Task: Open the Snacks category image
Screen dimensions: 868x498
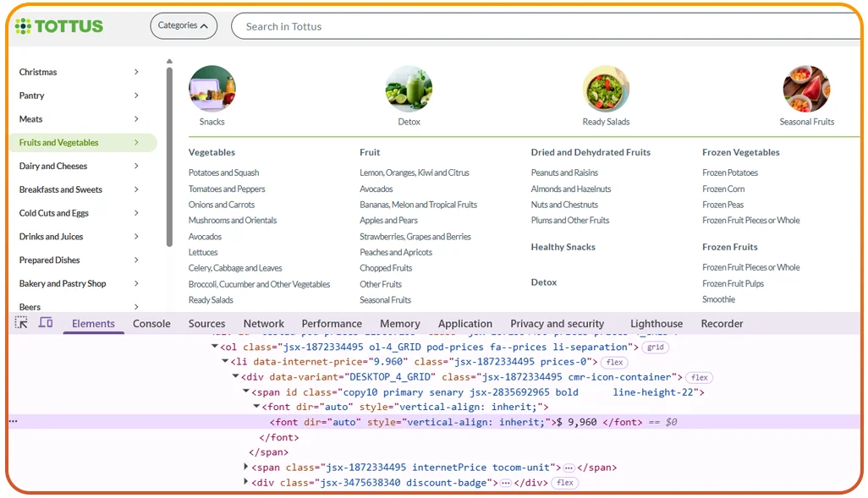Action: [x=212, y=89]
